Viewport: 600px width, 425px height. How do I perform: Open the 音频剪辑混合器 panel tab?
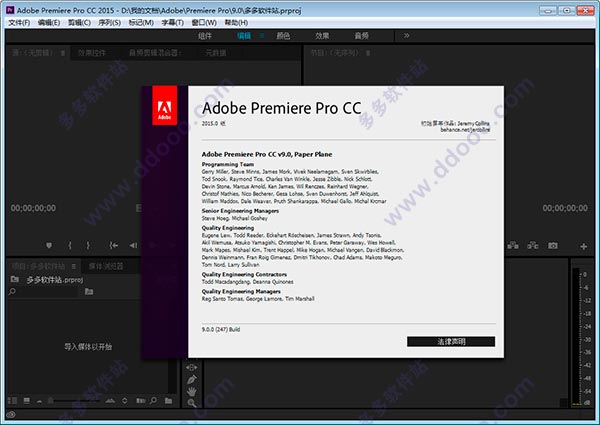click(x=155, y=53)
